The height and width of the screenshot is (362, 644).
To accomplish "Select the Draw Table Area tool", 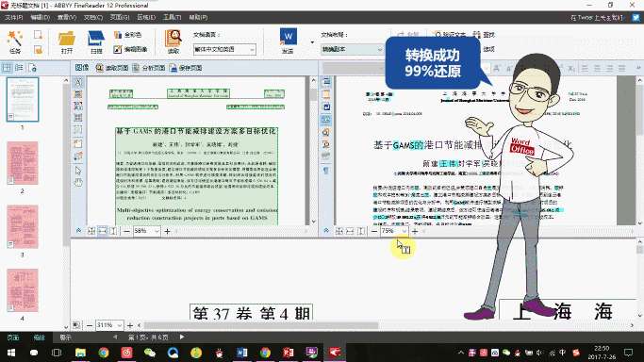I will 78,118.
